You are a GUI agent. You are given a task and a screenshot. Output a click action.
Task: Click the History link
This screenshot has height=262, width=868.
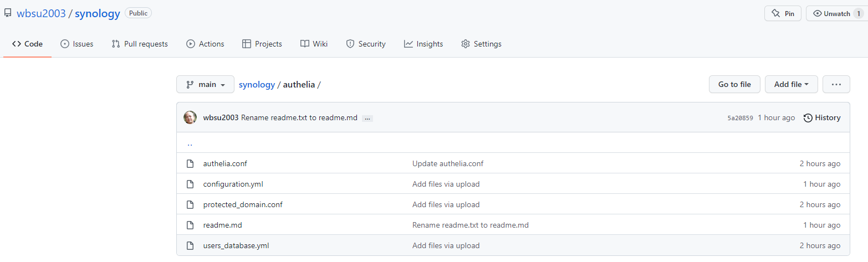pos(822,117)
